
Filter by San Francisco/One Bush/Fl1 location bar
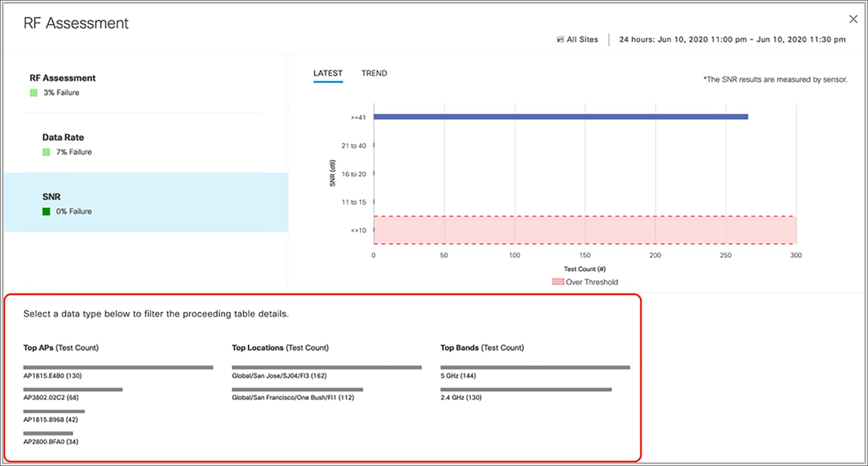(298, 390)
